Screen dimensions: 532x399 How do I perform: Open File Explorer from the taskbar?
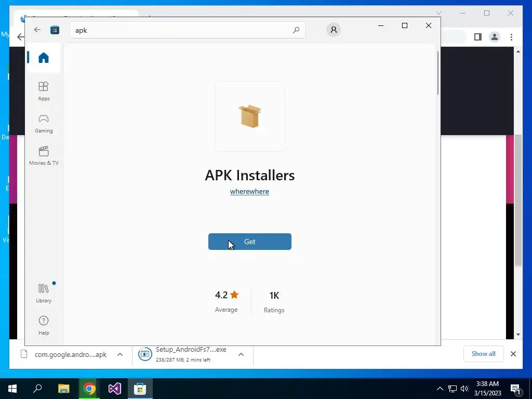click(x=63, y=389)
